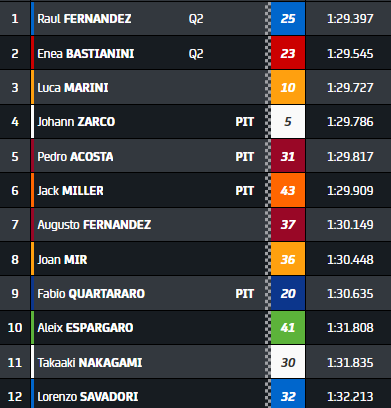The height and width of the screenshot is (408, 391).
Task: Select orange number 10 badge
Action: pos(288,88)
